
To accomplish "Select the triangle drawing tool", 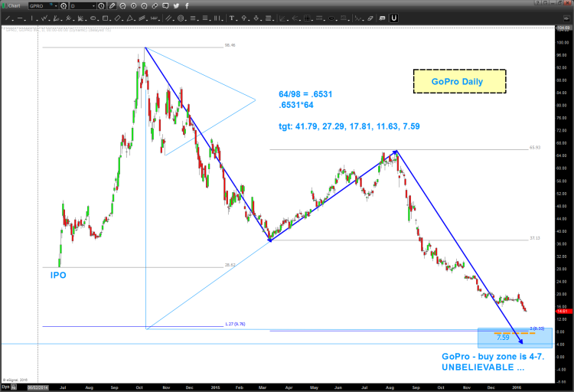I will coord(129,18).
